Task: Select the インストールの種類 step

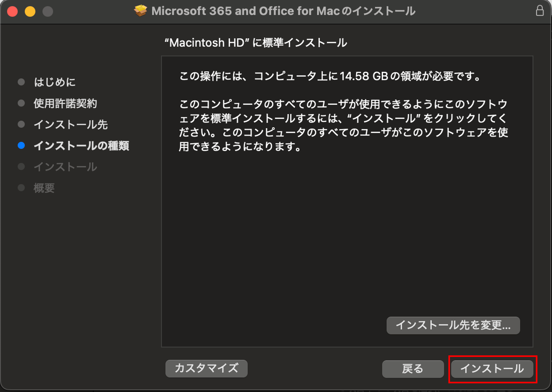Action: 82,146
